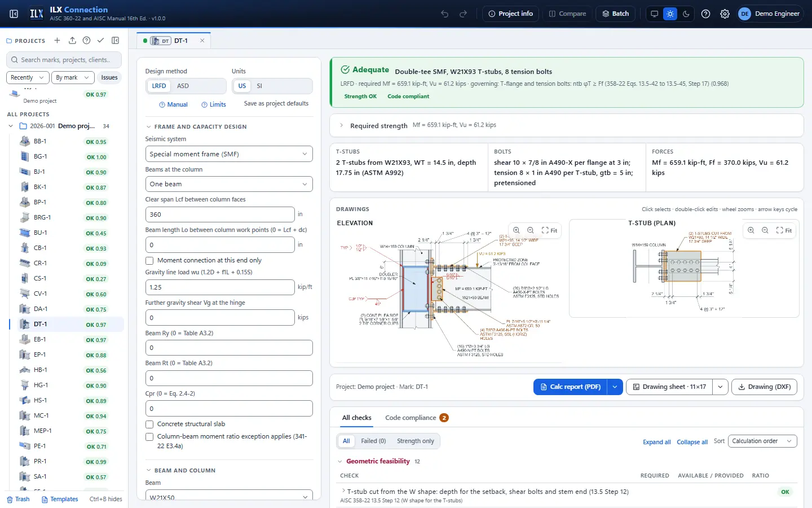The width and height of the screenshot is (812, 508).
Task: Open the Calc report options arrow
Action: pos(615,387)
